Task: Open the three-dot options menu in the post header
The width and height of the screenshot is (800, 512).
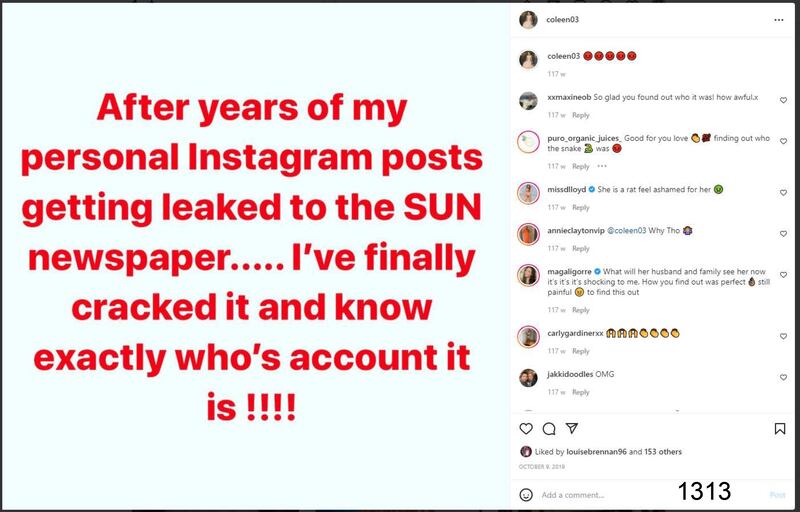Action: point(779,21)
